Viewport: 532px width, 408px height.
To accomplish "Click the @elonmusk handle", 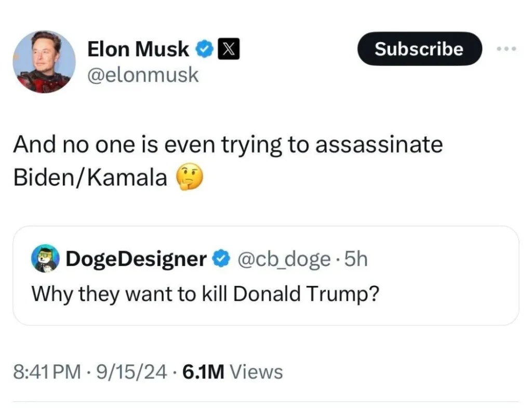I will (143, 75).
